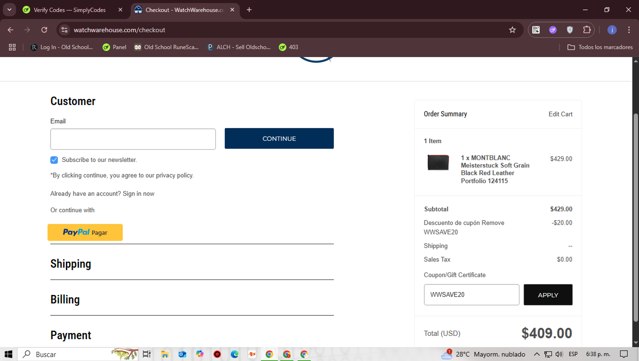
Task: Remove the WWSAVE20 coupon
Action: tap(493, 223)
